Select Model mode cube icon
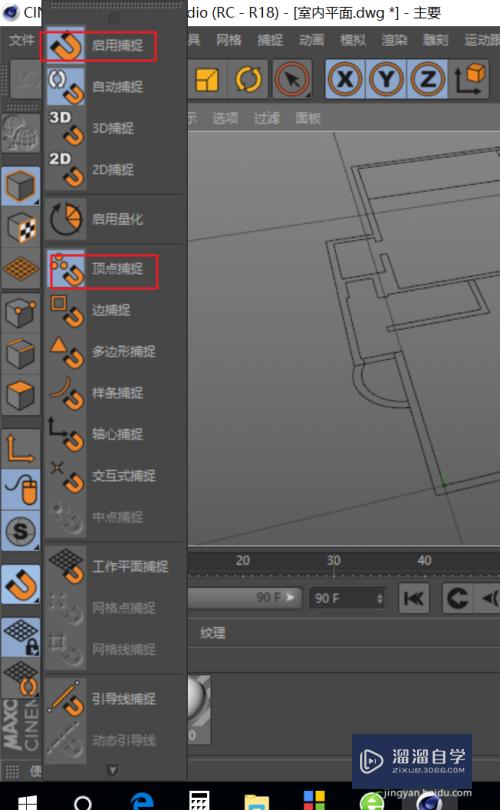Screen dimensions: 500x810 pyautogui.click(x=21, y=186)
